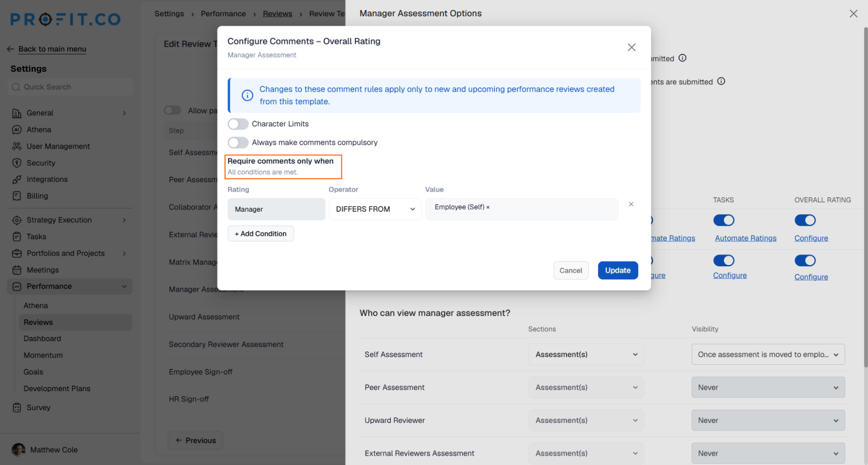
Task: Click the Tasks clipboard icon
Action: 17,236
